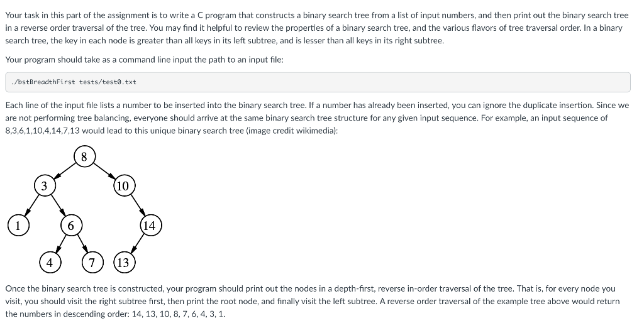Click the arrow from node 8 to node 3

tap(64, 172)
